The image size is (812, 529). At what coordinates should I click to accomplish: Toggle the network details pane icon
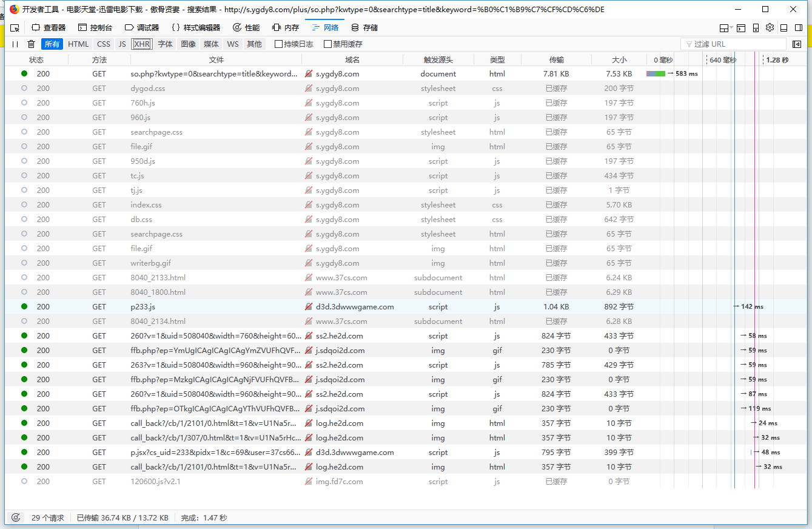797,44
